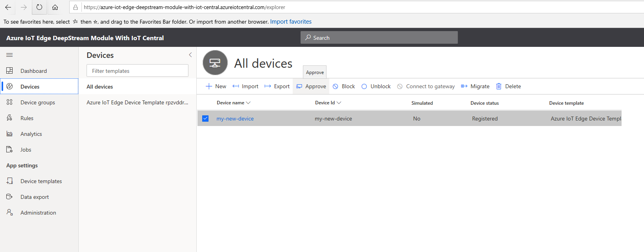Click the my-new-device Device Id cell
This screenshot has width=644, height=252.
pyautogui.click(x=333, y=119)
